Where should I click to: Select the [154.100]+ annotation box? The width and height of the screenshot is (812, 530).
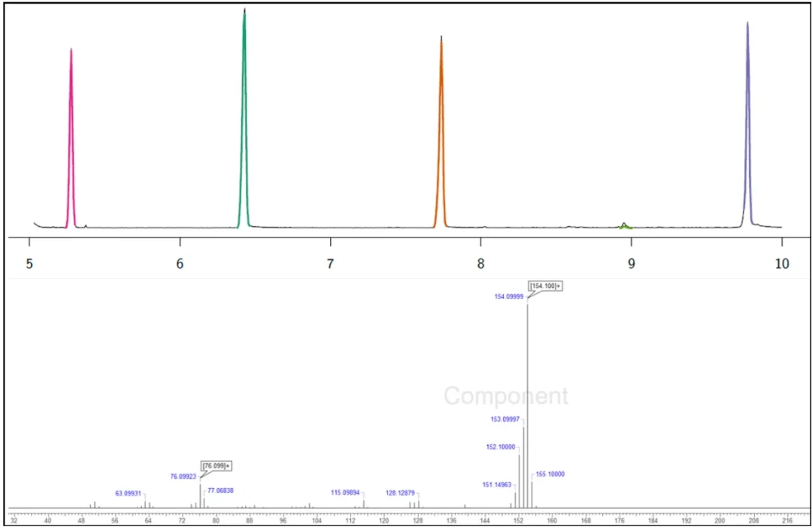[x=545, y=286]
